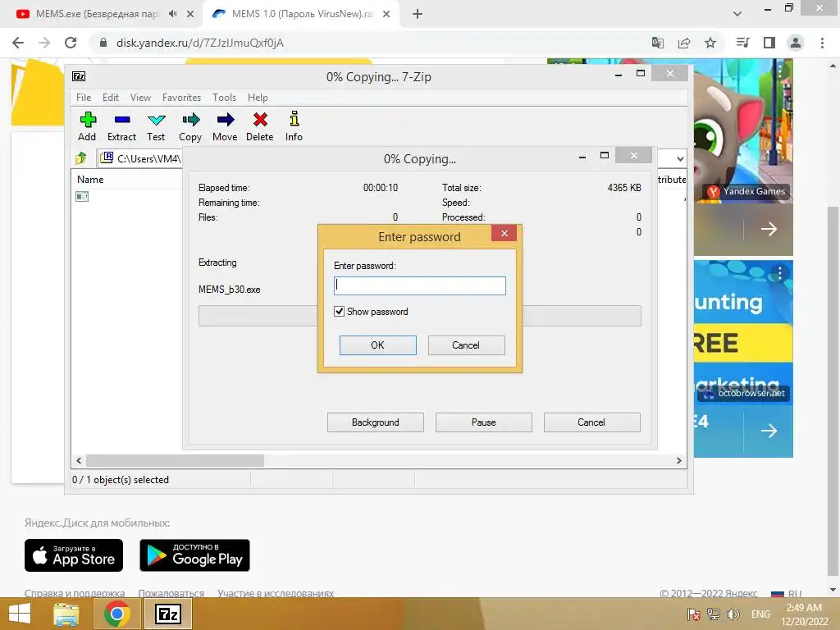Image resolution: width=840 pixels, height=630 pixels.
Task: Click left arrow of 7-Zip horizontal scrollbar
Action: 79,461
